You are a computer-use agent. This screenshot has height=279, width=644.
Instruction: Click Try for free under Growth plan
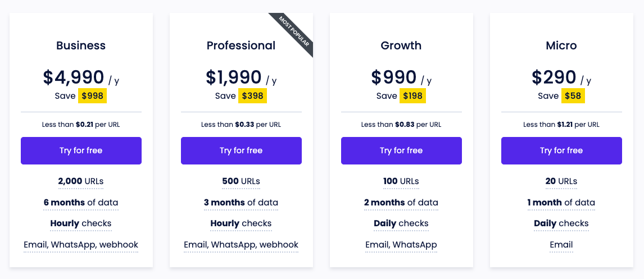401,150
